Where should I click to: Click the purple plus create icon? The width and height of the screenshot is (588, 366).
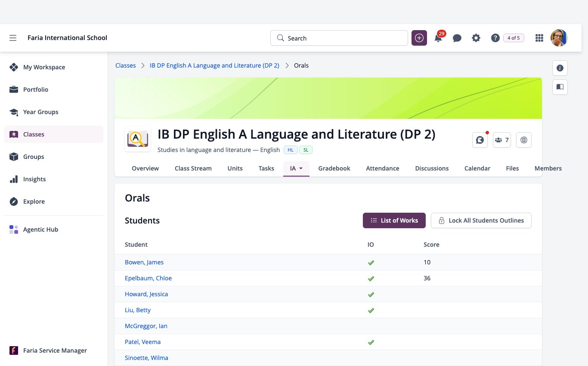tap(419, 38)
